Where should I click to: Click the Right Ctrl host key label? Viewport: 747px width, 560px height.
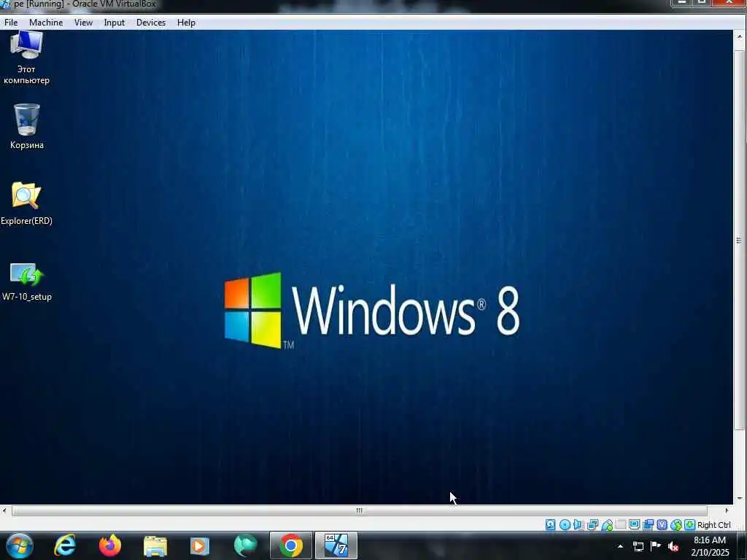[713, 525]
